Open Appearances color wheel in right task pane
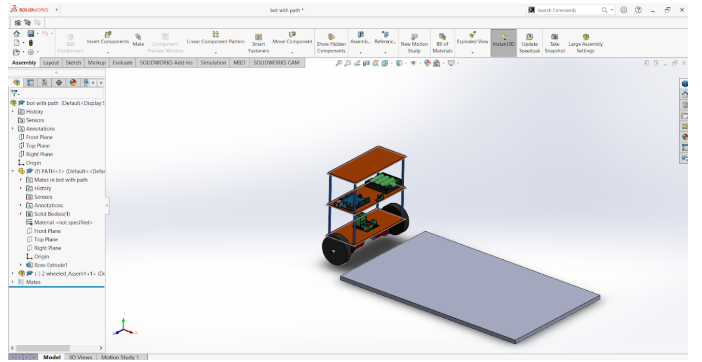This screenshot has width=702, height=362. pyautogui.click(x=685, y=137)
